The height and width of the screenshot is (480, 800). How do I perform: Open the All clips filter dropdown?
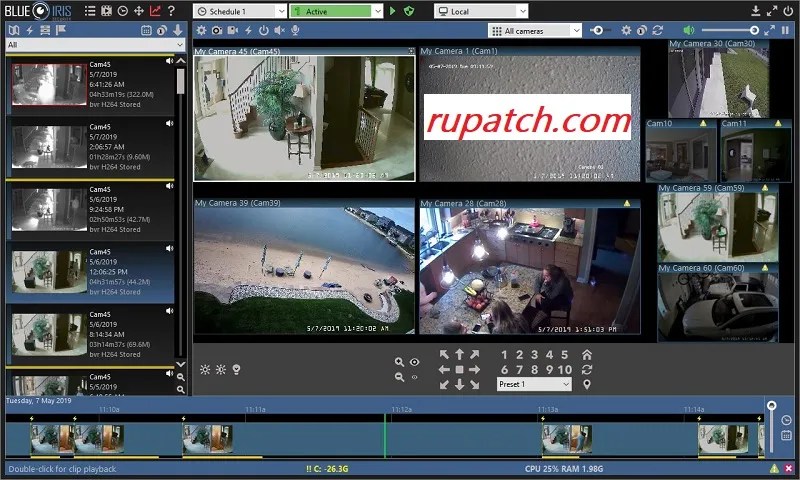pos(95,45)
